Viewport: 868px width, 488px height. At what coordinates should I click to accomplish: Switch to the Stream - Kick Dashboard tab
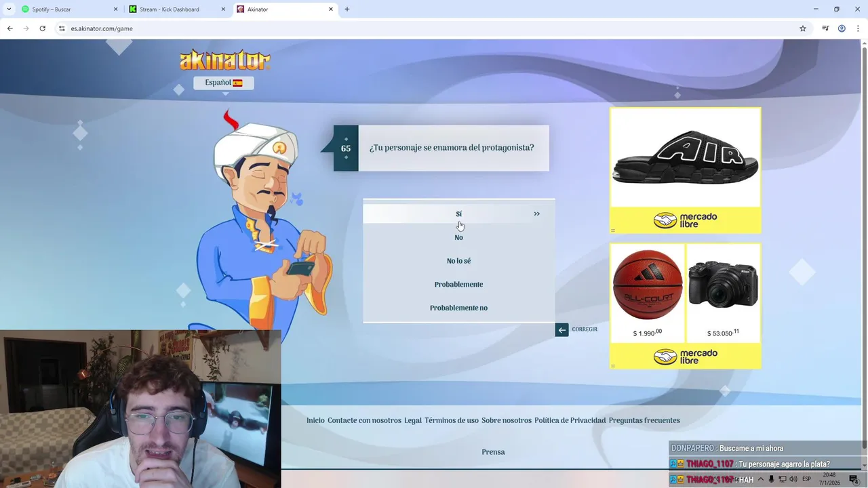pyautogui.click(x=178, y=9)
